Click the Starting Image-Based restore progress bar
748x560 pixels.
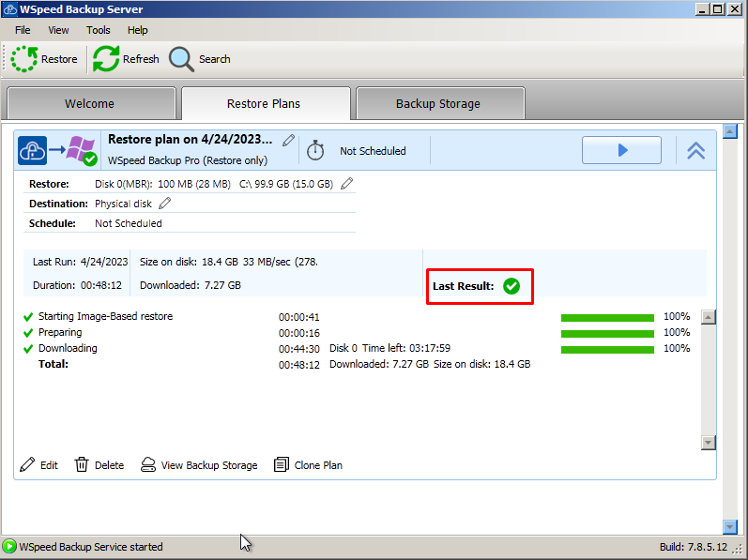tap(607, 318)
